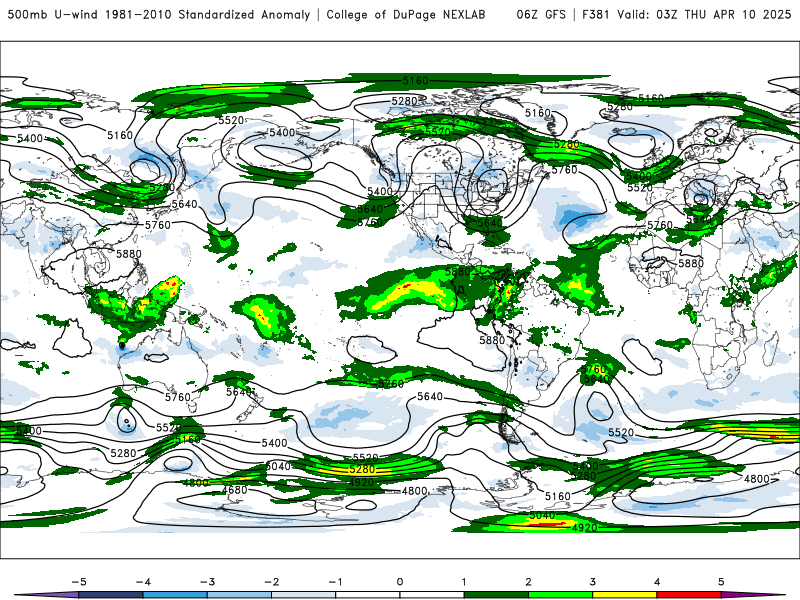The width and height of the screenshot is (800, 600).
Task: Click the '4680' height contour label
Action: (234, 490)
